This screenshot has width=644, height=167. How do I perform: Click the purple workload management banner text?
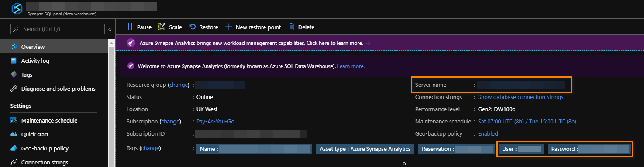click(x=251, y=43)
